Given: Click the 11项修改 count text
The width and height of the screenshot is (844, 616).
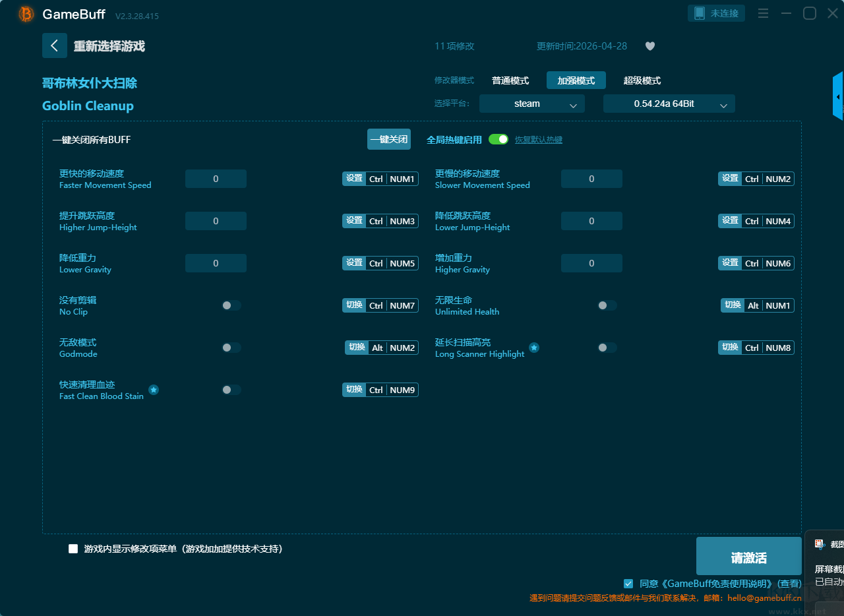Looking at the screenshot, I should tap(454, 46).
